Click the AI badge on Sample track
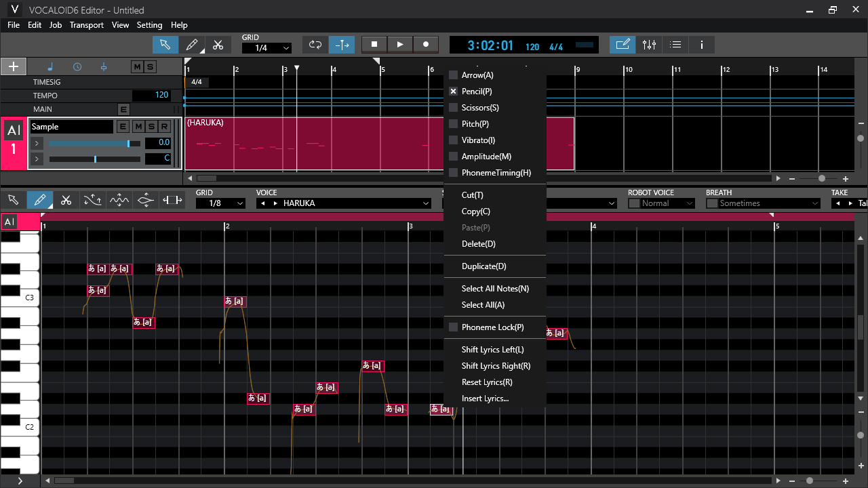 point(14,131)
